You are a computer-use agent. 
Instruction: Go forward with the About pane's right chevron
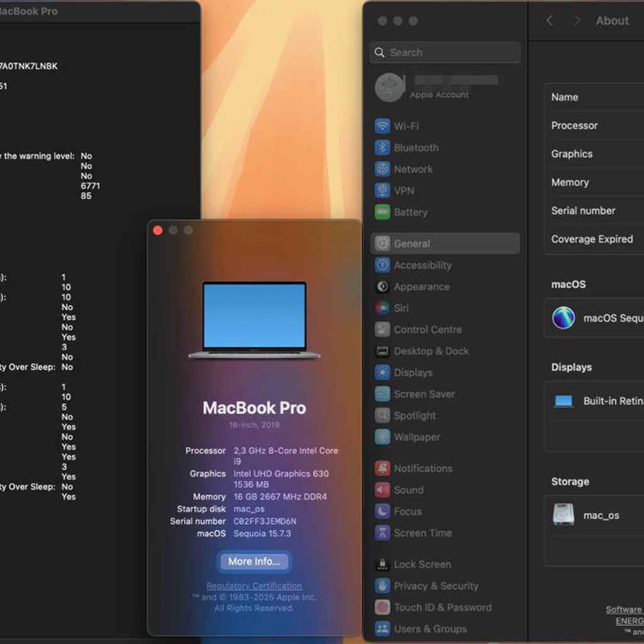pos(577,21)
